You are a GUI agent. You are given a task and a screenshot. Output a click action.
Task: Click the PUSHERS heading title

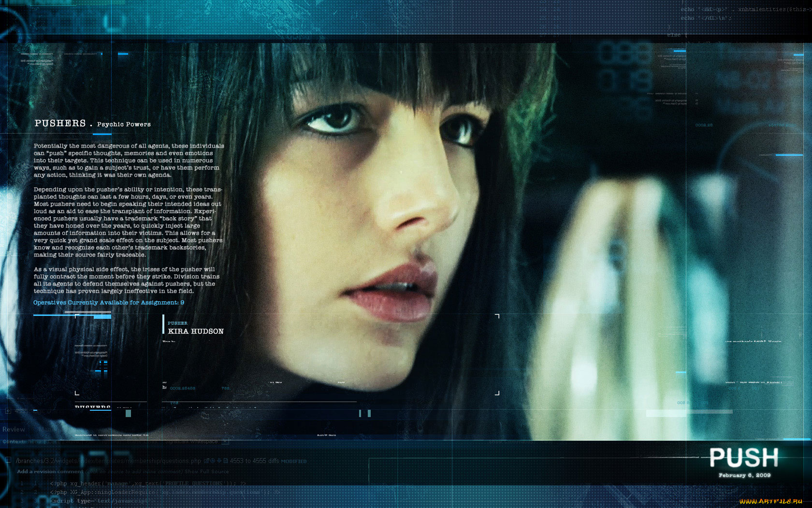pyautogui.click(x=60, y=123)
